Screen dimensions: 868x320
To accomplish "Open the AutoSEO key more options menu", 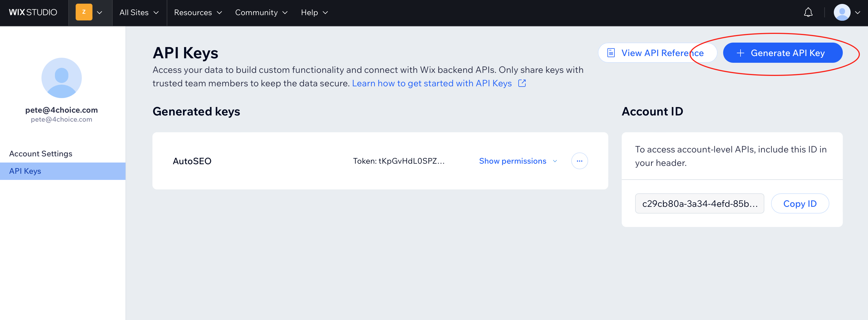I will (x=579, y=161).
